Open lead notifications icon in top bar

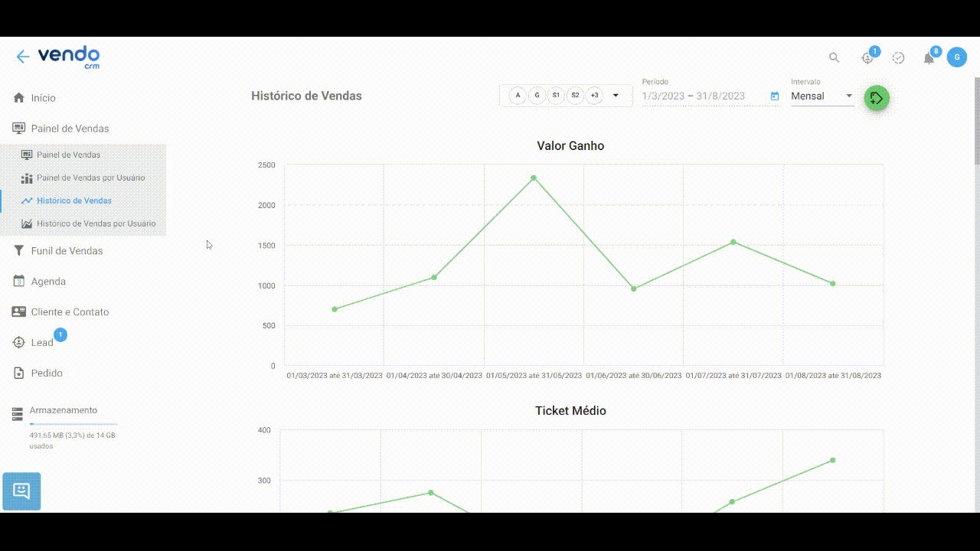tap(867, 58)
